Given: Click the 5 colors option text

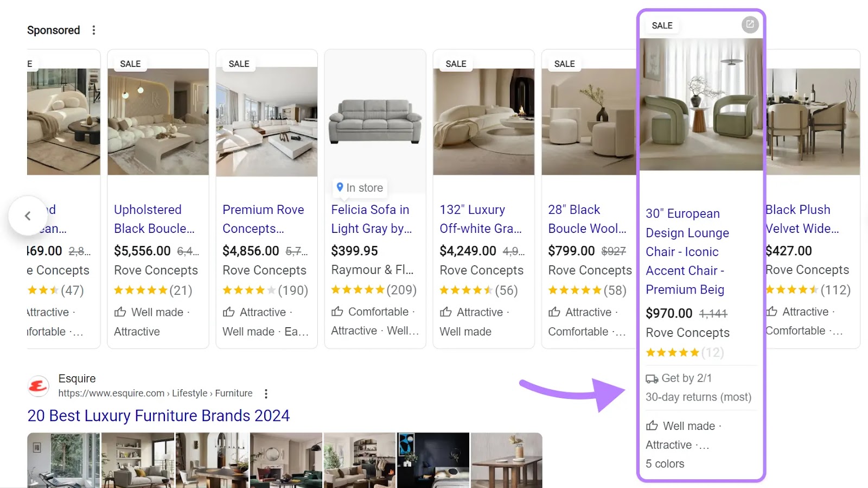Looking at the screenshot, I should [x=665, y=464].
